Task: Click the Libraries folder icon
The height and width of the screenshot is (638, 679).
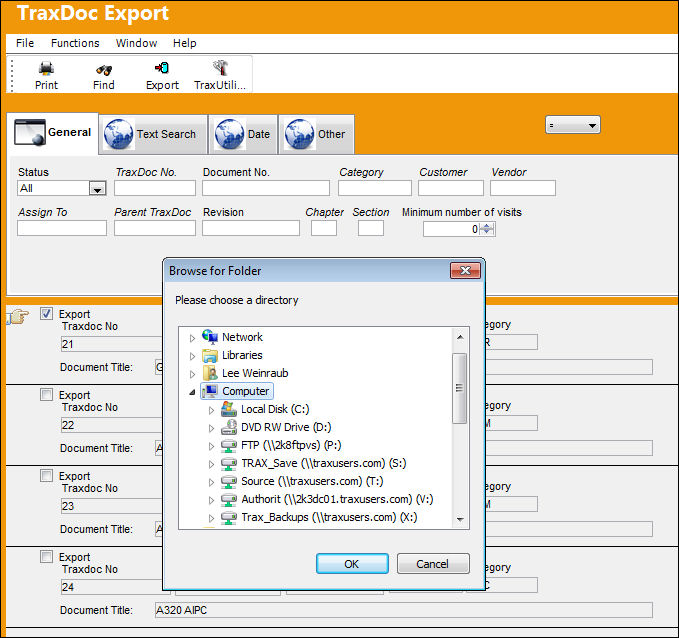Action: click(x=210, y=355)
